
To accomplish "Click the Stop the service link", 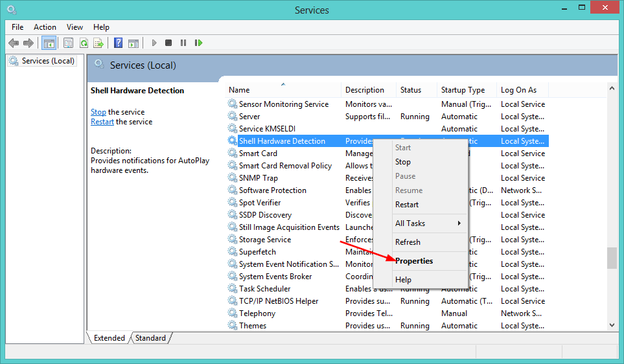I will coord(98,112).
